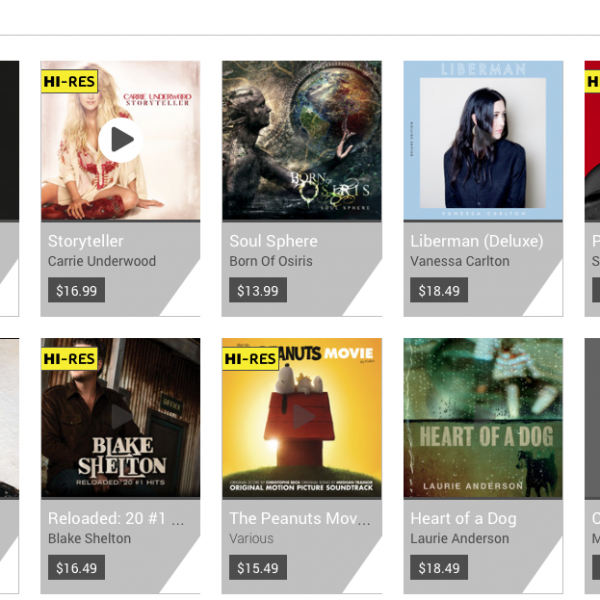Play the Blake Shelton Reloaded preview
The width and height of the screenshot is (600, 600).
(121, 417)
